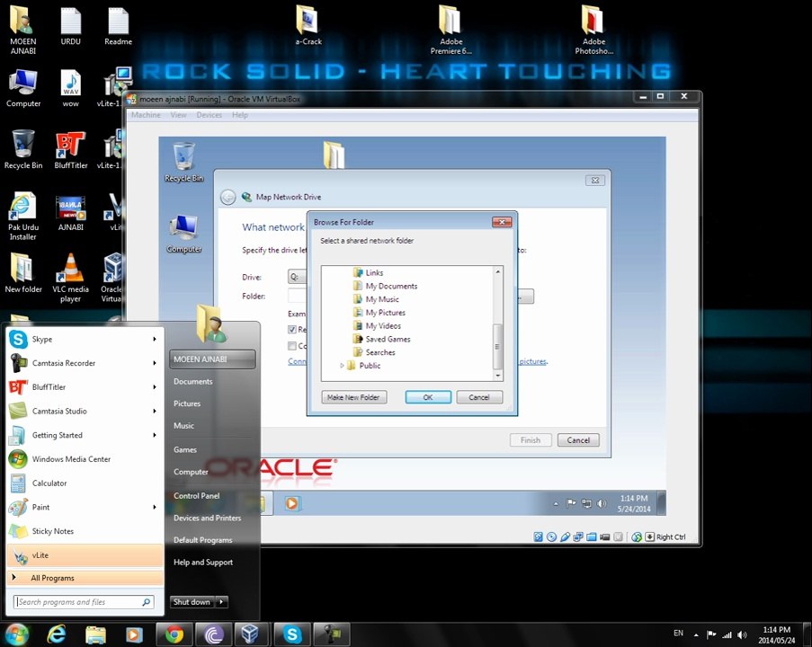Select Adobe Photoshop desktop folder
Image resolution: width=812 pixels, height=647 pixels.
(593, 30)
